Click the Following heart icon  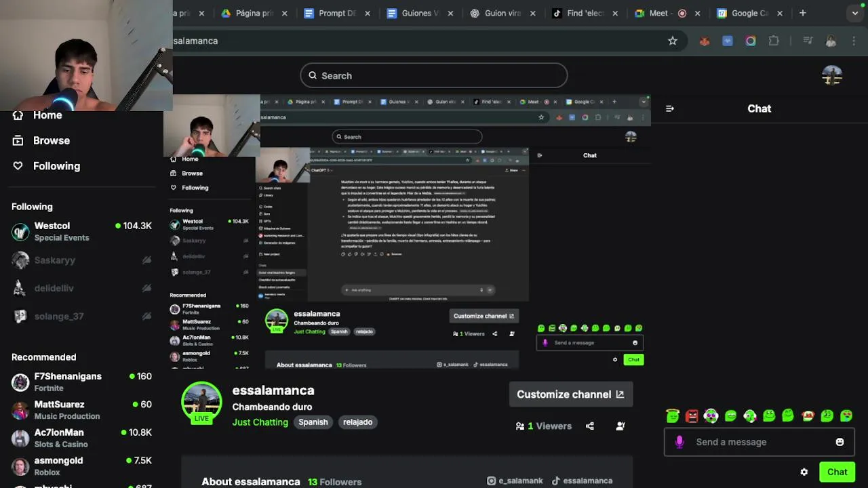(x=18, y=166)
